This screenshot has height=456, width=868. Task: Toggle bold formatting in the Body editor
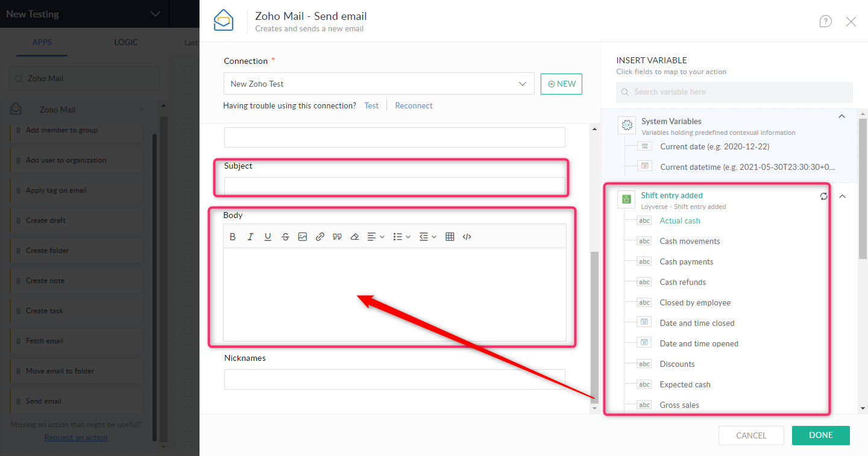pos(233,236)
